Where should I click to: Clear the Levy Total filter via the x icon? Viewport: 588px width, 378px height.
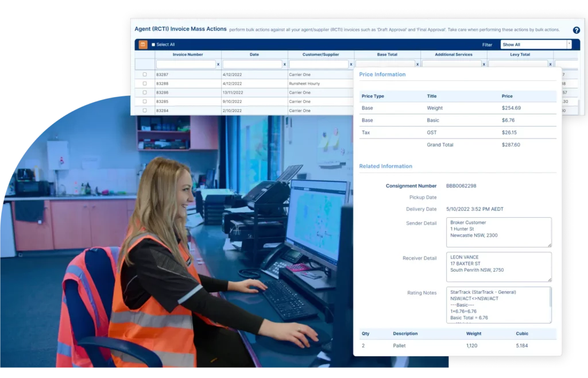pos(551,64)
